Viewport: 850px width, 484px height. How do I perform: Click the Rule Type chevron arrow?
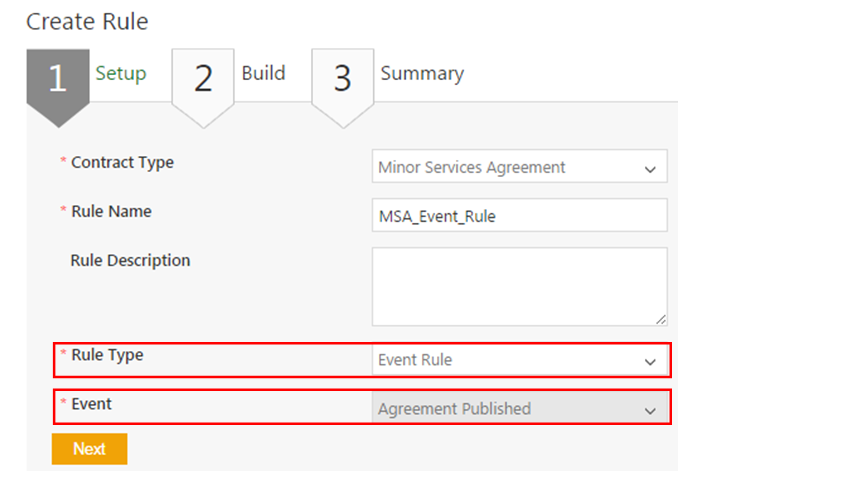651,361
